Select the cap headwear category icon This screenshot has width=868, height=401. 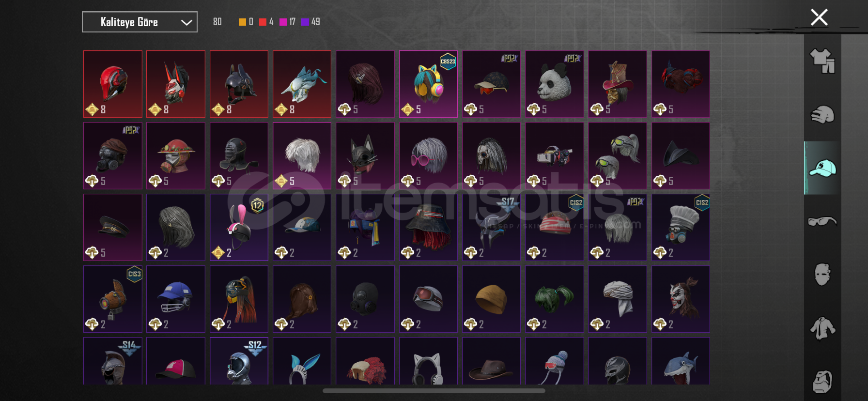point(822,168)
